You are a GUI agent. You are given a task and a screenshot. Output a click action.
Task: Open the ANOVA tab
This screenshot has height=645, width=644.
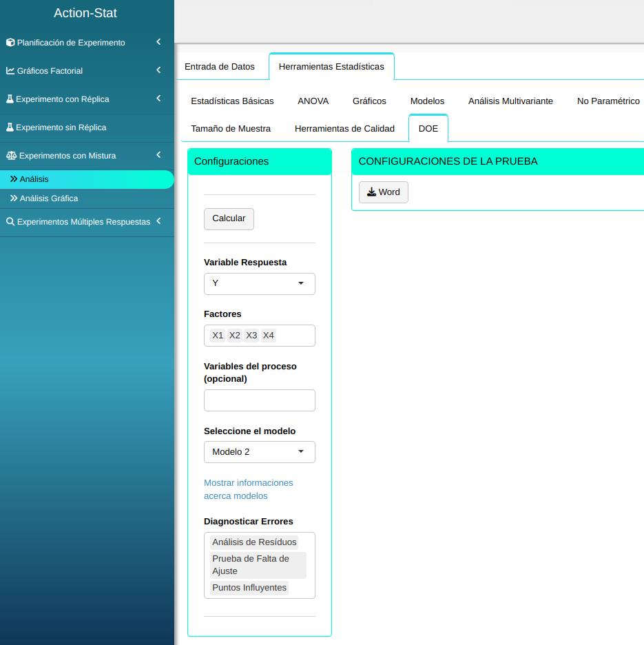point(313,101)
